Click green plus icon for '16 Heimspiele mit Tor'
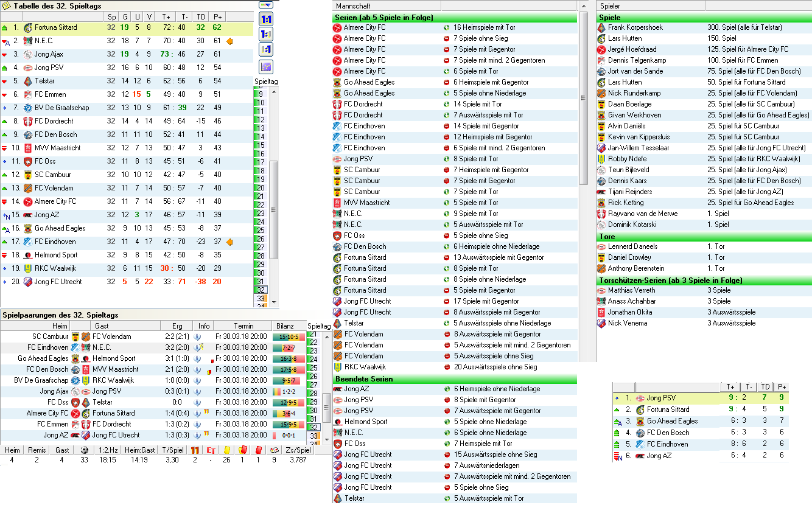This screenshot has height=505, width=812. tap(447, 27)
